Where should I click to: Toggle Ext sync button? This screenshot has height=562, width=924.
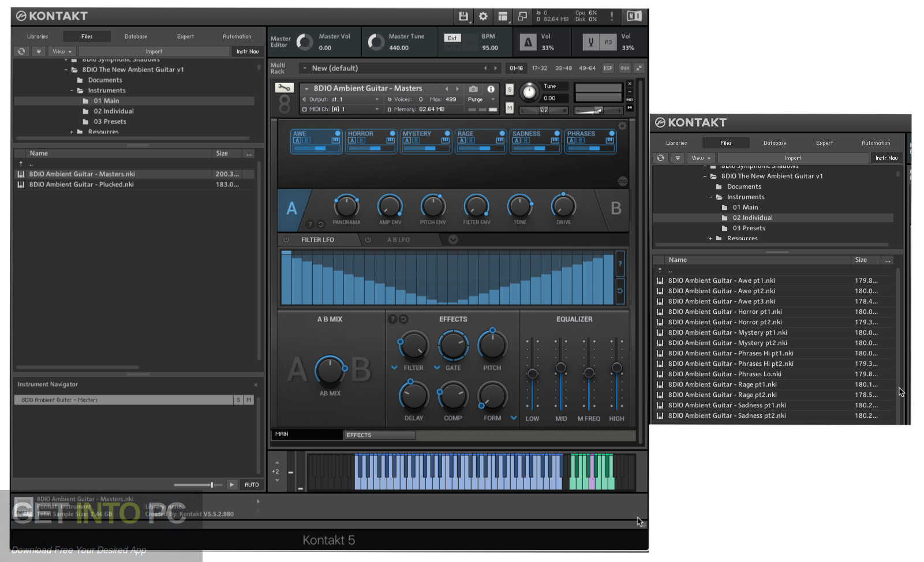tap(452, 38)
